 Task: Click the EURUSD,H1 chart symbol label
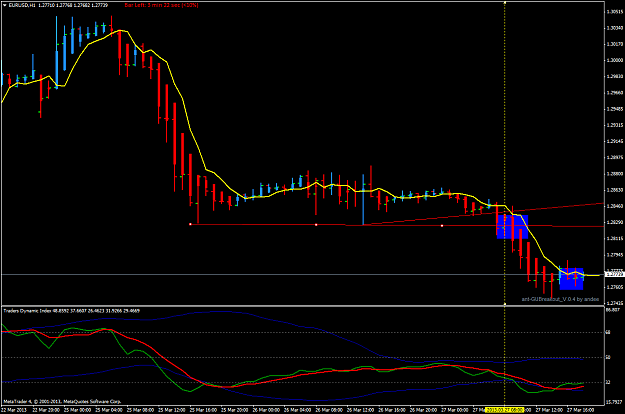pos(22,5)
